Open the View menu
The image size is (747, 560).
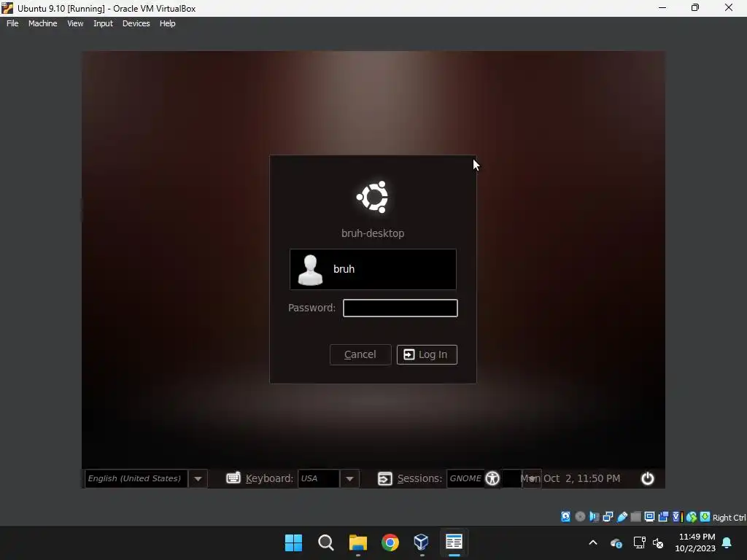[75, 23]
